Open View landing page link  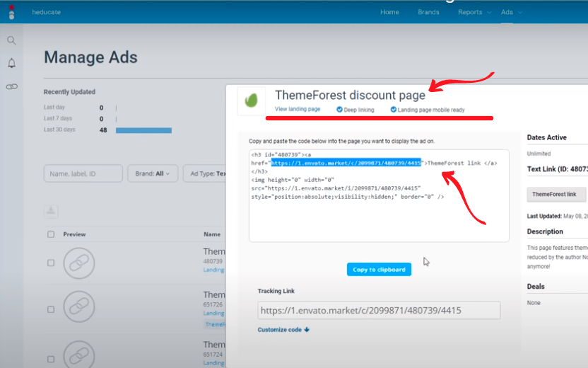pyautogui.click(x=298, y=109)
